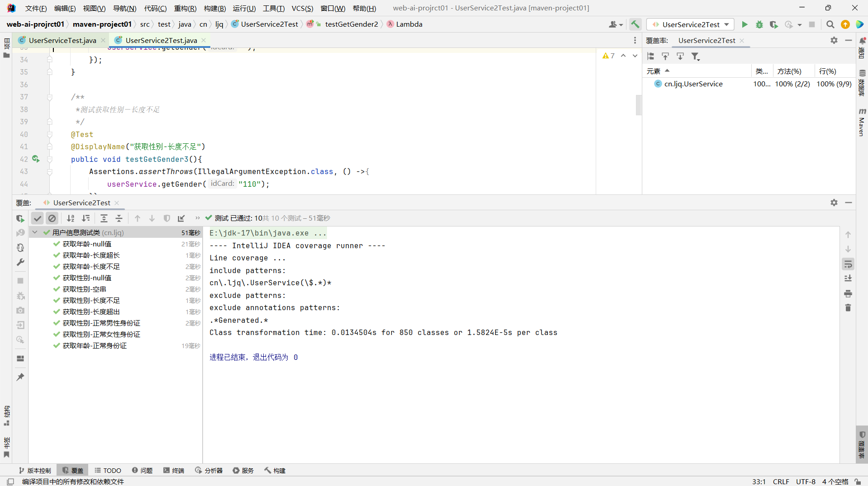Viewport: 868px width, 486px height.
Task: Select the 获取年龄-正常身份证 test result
Action: tap(95, 345)
